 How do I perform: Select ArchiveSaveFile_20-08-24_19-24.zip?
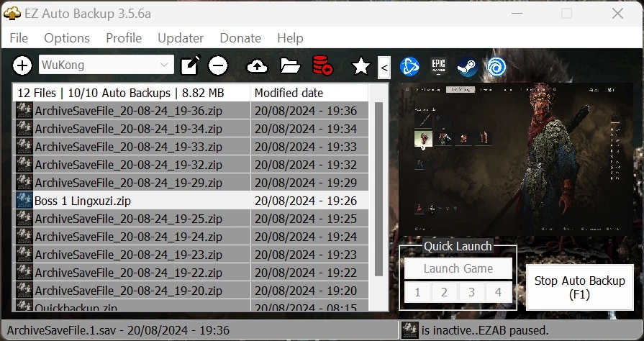coord(191,237)
